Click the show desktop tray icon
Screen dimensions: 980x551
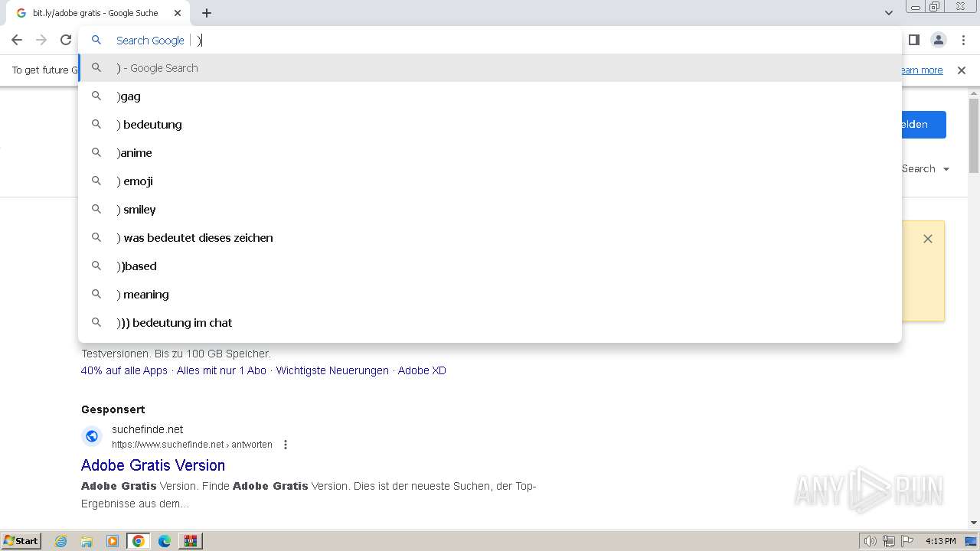[971, 541]
